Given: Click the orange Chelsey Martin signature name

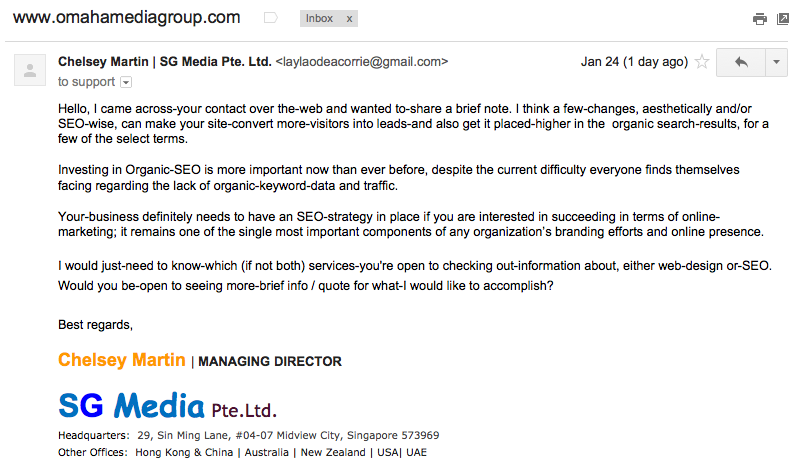Looking at the screenshot, I should [122, 360].
